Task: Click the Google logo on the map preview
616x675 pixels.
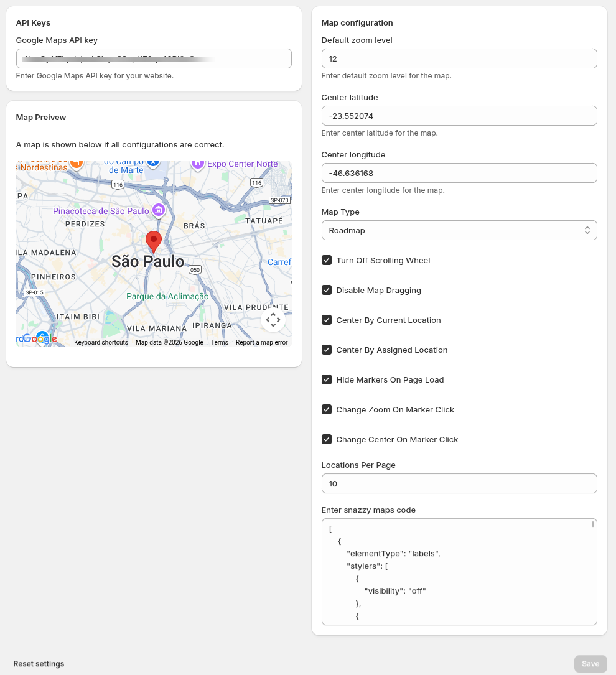Action: click(x=40, y=339)
